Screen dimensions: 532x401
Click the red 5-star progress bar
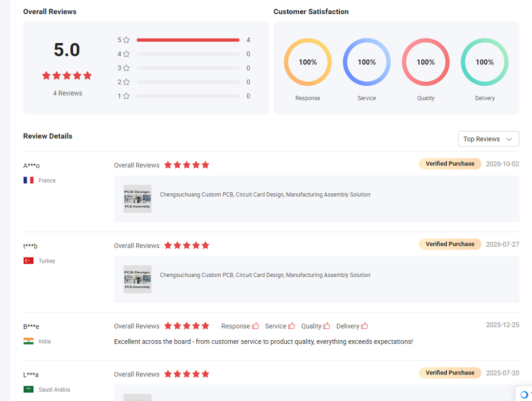[188, 40]
